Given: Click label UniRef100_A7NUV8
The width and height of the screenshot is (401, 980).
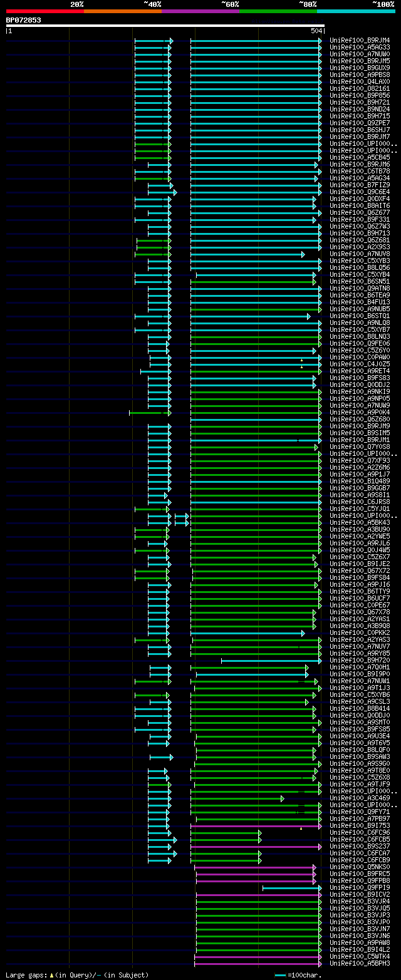Looking at the screenshot, I should [x=360, y=254].
